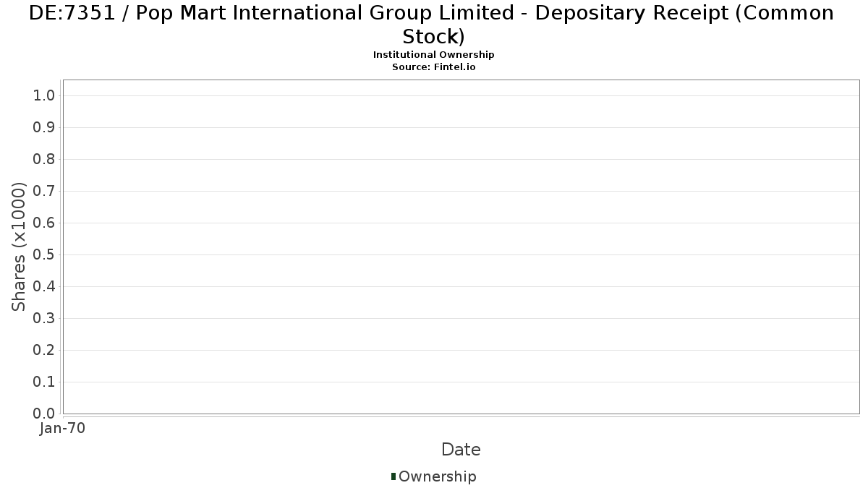The width and height of the screenshot is (868, 488).
Task: Select the 0.3 y-axis tick label
Action: point(44,319)
